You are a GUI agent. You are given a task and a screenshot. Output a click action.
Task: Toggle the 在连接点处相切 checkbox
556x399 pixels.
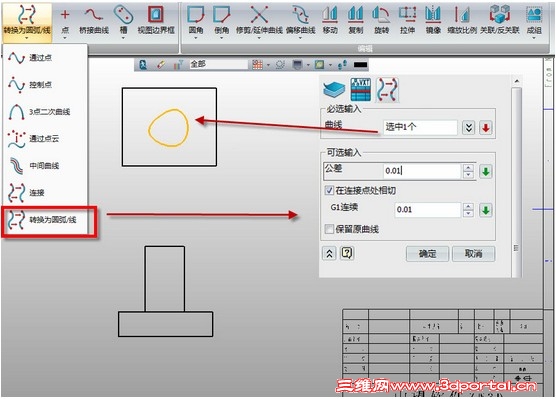click(x=329, y=190)
